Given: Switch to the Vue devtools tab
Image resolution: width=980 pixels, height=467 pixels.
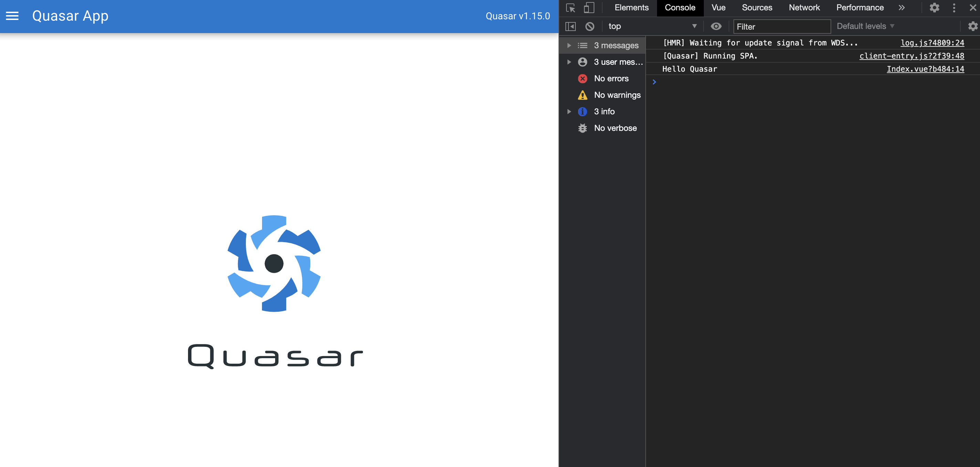Looking at the screenshot, I should [x=718, y=8].
